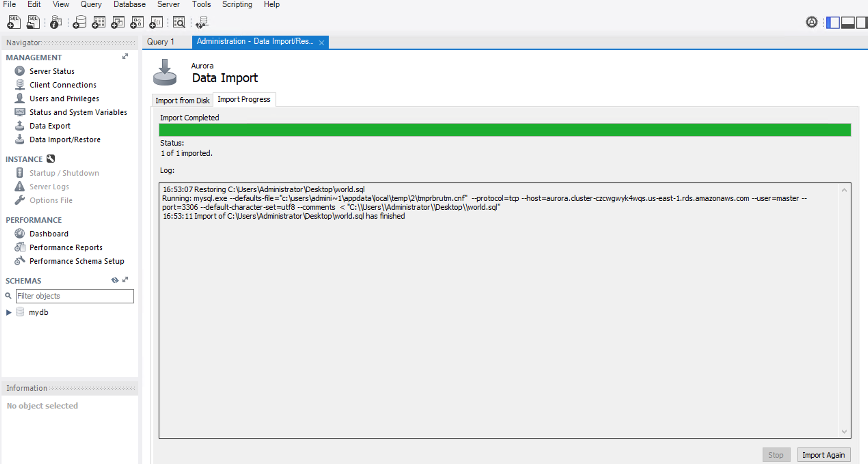Click the Import Again button
Screen dimensions: 868x464
pyautogui.click(x=823, y=455)
